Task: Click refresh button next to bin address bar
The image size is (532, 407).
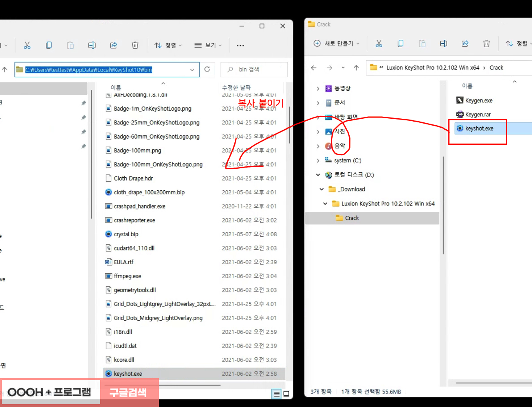Action: (x=207, y=70)
